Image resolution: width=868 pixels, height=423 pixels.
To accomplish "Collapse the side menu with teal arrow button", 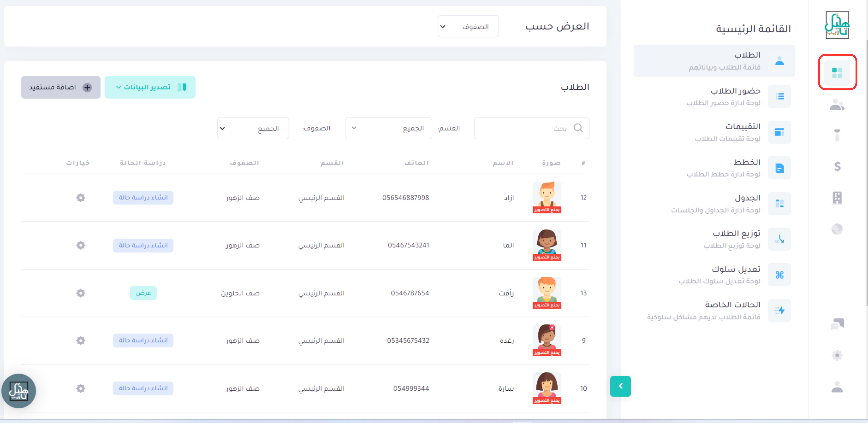I will pyautogui.click(x=620, y=386).
